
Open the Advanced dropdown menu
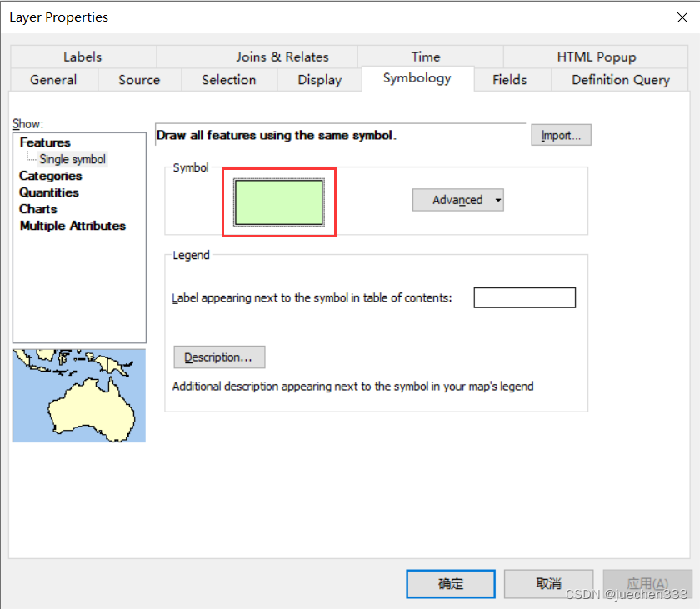click(458, 200)
